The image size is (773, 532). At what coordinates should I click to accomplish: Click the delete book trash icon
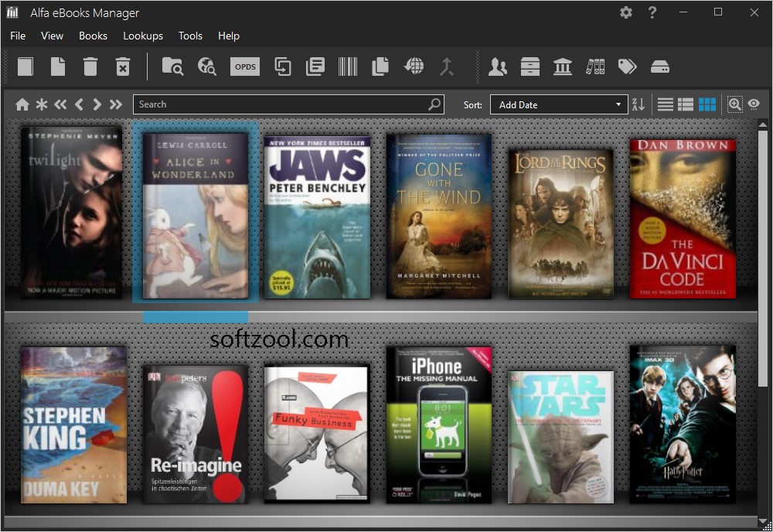coord(90,66)
